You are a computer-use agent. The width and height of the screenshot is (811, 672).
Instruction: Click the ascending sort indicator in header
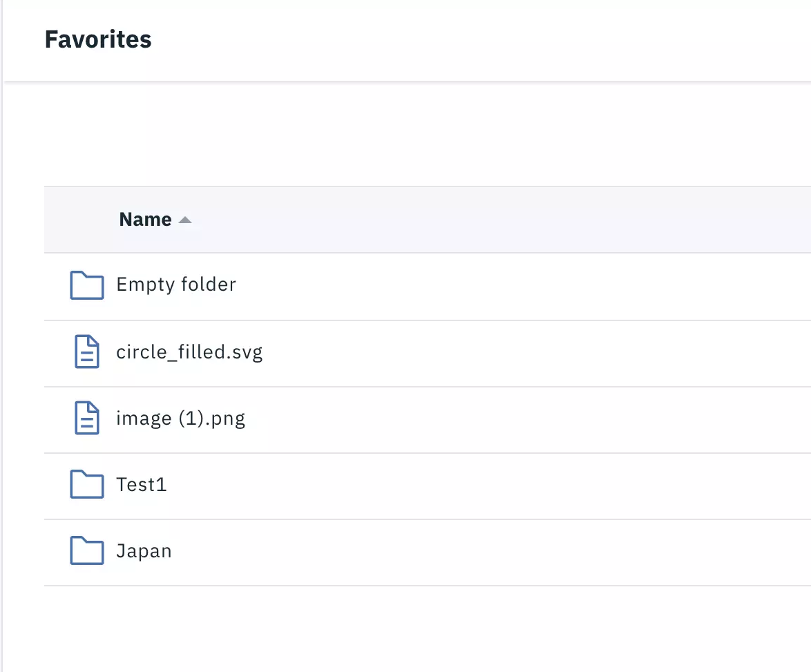pyautogui.click(x=185, y=219)
